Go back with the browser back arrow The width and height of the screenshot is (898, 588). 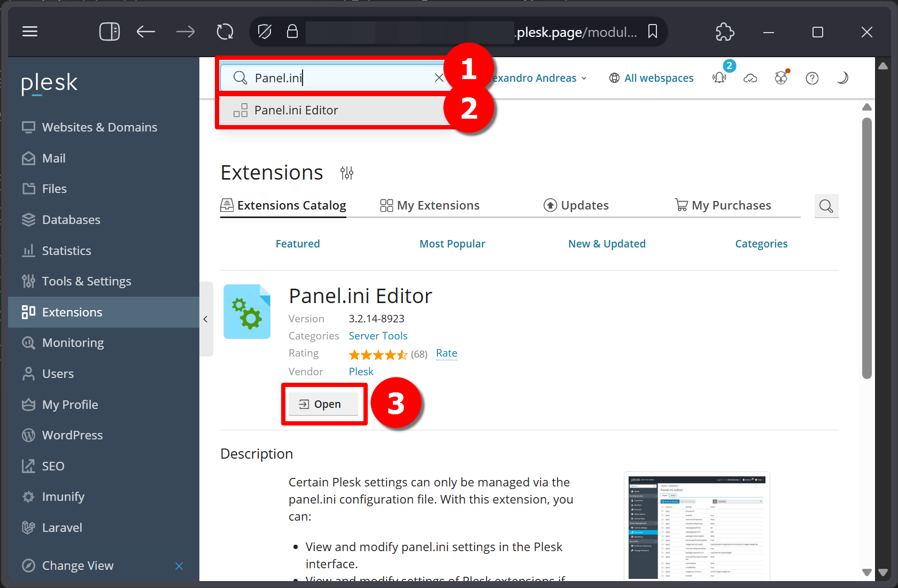[x=145, y=32]
